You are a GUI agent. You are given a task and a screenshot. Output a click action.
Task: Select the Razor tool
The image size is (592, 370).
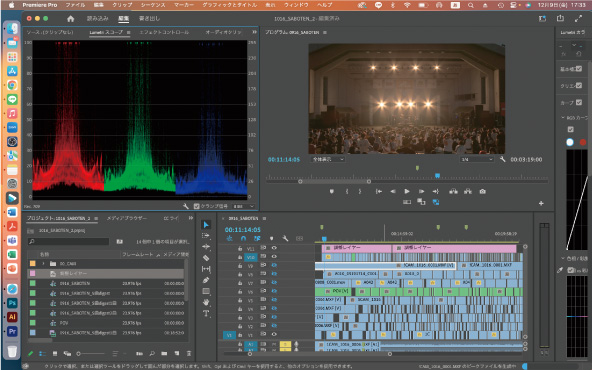[x=206, y=258]
